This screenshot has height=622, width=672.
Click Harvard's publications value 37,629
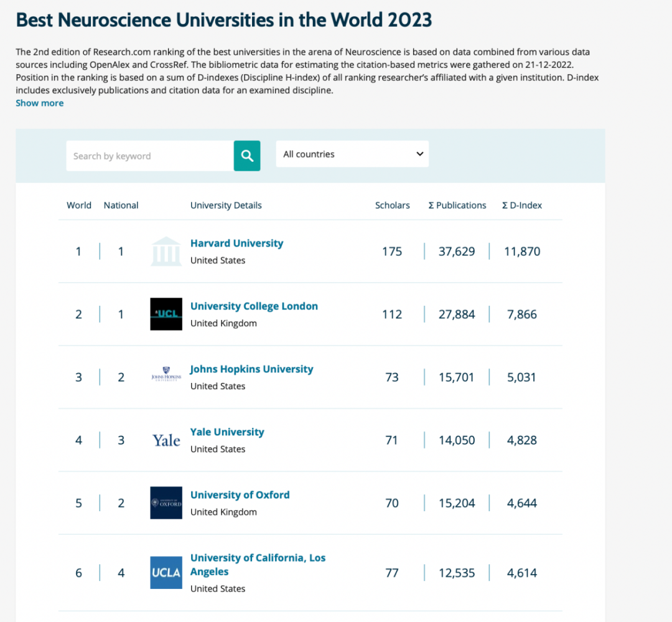click(x=457, y=252)
